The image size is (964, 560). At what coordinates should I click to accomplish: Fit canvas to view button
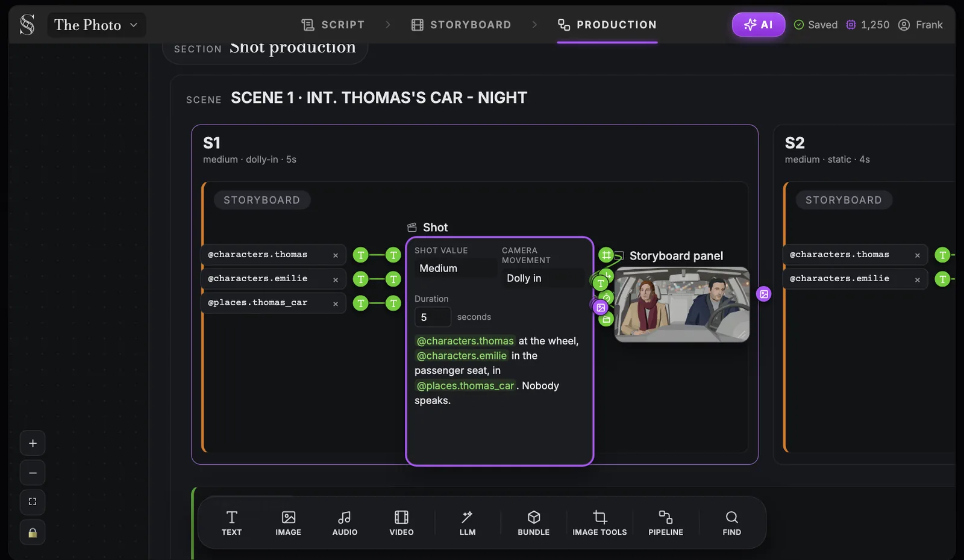[x=33, y=502]
